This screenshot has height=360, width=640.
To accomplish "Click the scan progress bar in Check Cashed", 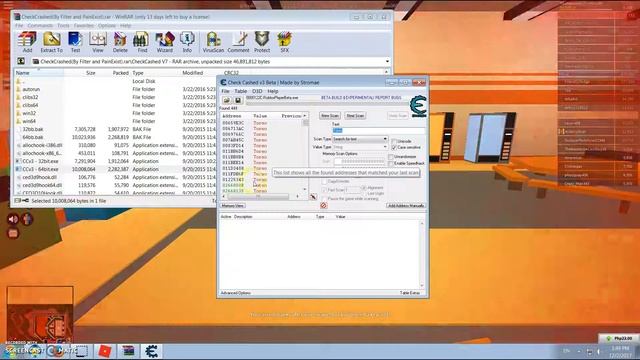I will [x=327, y=104].
